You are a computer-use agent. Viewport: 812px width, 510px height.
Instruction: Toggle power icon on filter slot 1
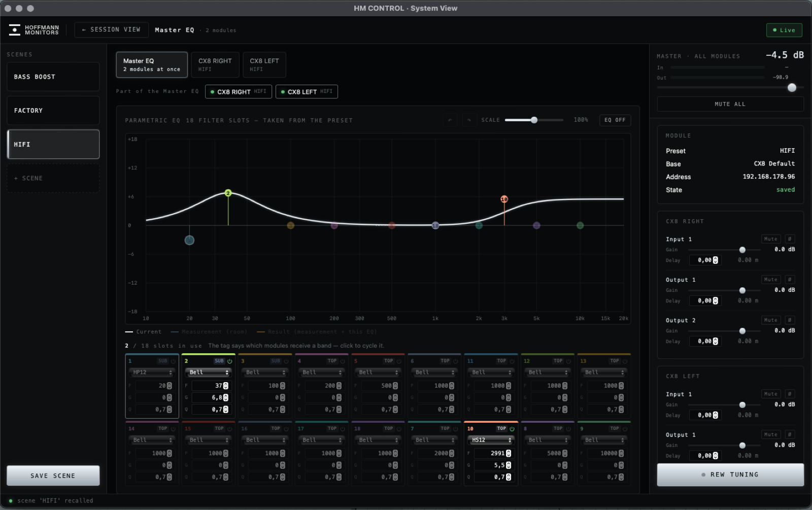173,361
